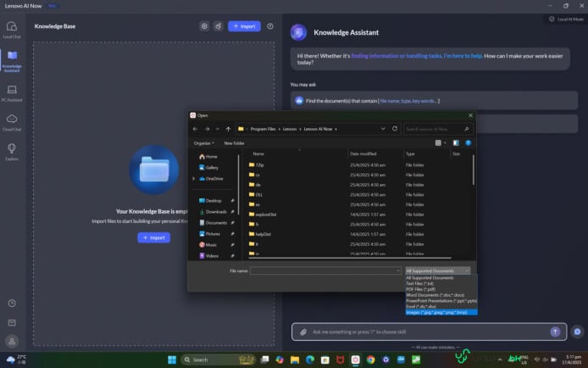
Task: Change view layout with view icon
Action: (x=438, y=143)
